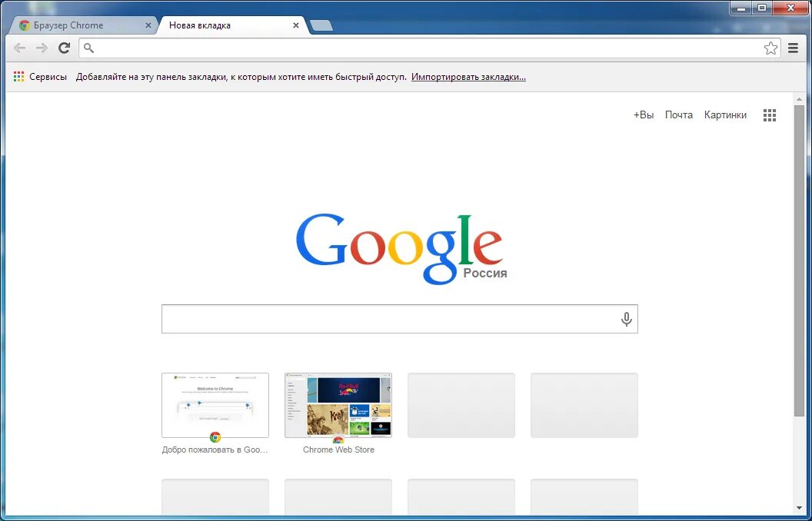Image resolution: width=812 pixels, height=521 pixels.
Task: Select the Новая вкладка tab
Action: [x=233, y=25]
